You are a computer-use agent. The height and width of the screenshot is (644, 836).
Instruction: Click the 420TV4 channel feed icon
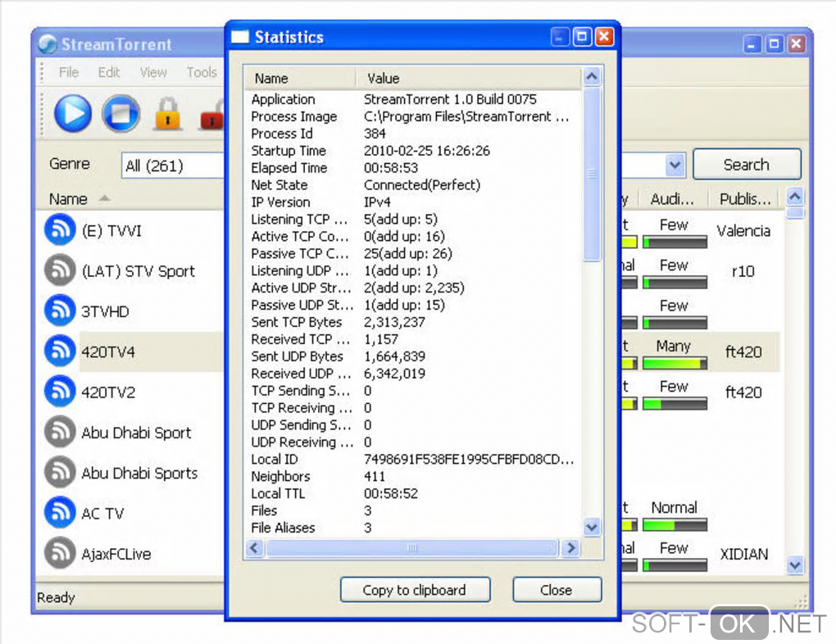(x=60, y=351)
